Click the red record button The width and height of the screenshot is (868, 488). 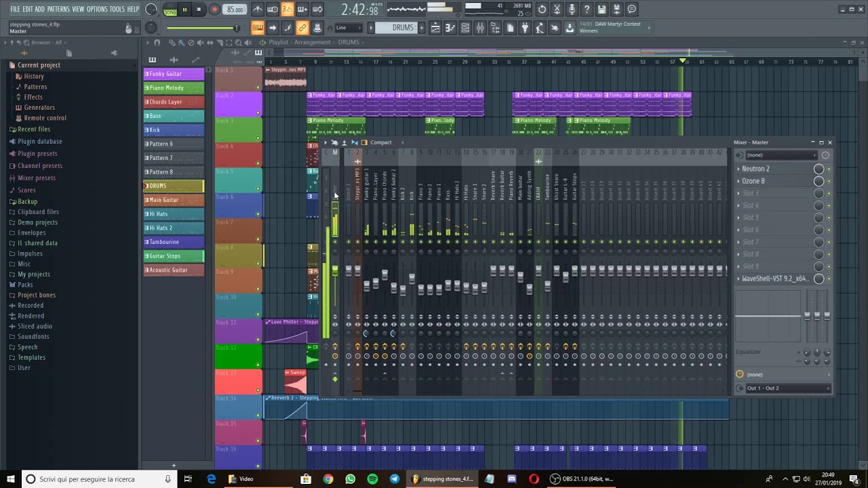pos(214,9)
